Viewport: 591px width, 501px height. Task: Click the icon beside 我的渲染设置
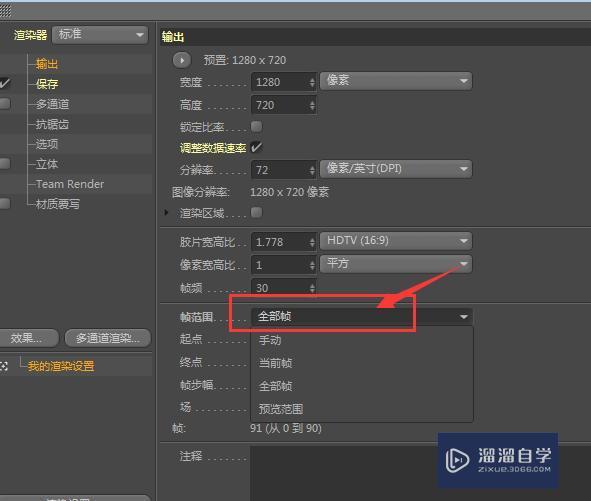pyautogui.click(x=4, y=366)
